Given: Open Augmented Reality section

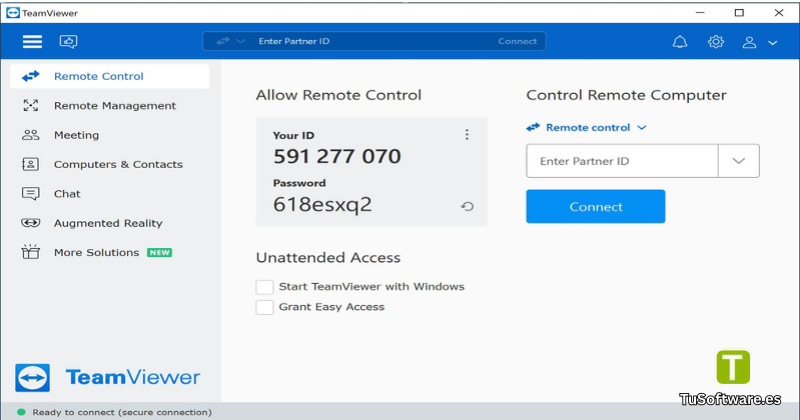Looking at the screenshot, I should pyautogui.click(x=110, y=223).
